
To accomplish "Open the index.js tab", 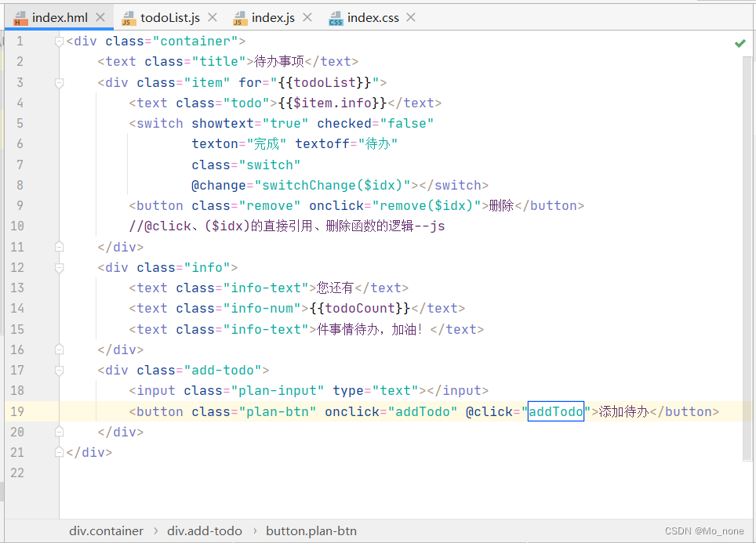I will pyautogui.click(x=273, y=18).
